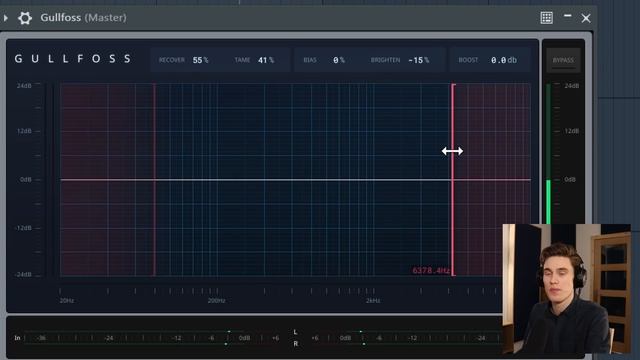Click the GULLFOSS logo text
Screen dimensions: 640x360
pyautogui.click(x=73, y=59)
